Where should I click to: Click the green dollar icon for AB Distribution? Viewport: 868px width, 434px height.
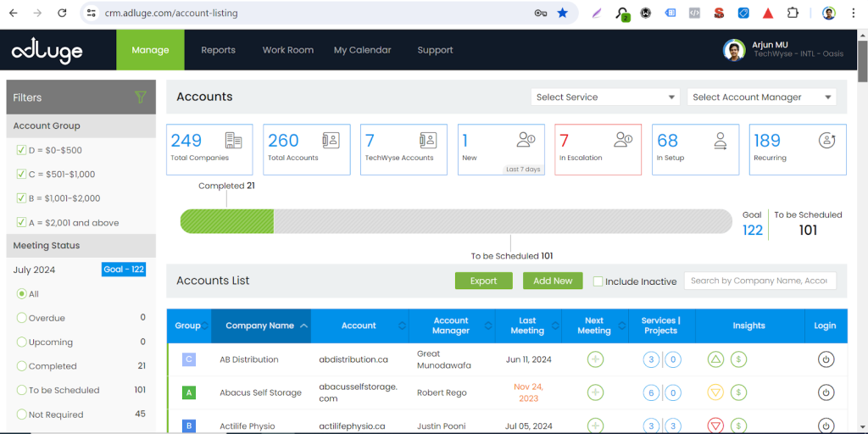(x=738, y=359)
